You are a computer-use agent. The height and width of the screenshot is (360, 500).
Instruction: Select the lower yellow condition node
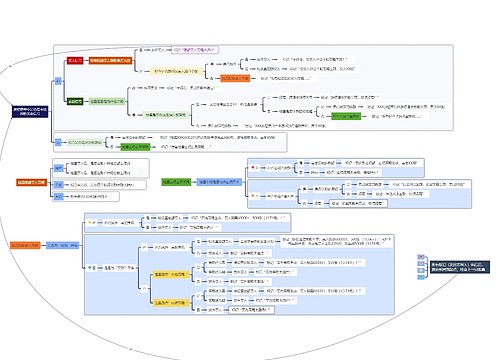tap(171, 303)
